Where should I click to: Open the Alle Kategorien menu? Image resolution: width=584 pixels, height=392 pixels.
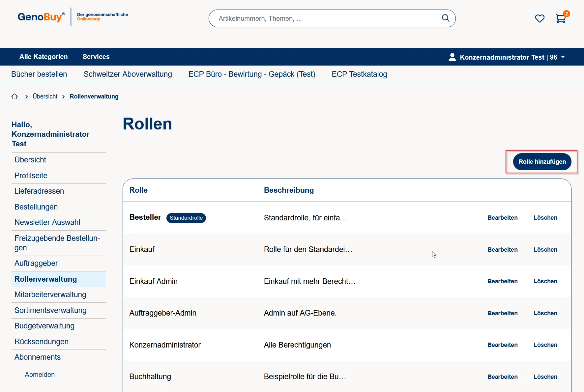point(44,57)
